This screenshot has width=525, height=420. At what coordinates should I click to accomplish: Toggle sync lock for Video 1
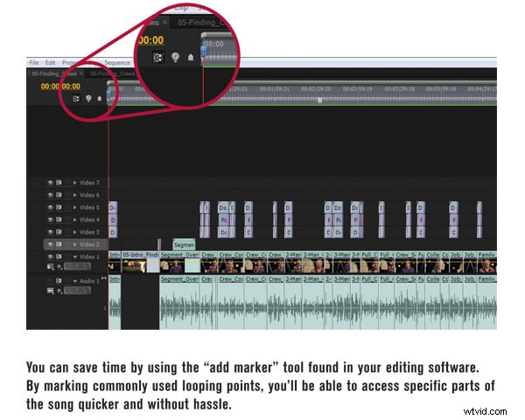(59, 256)
